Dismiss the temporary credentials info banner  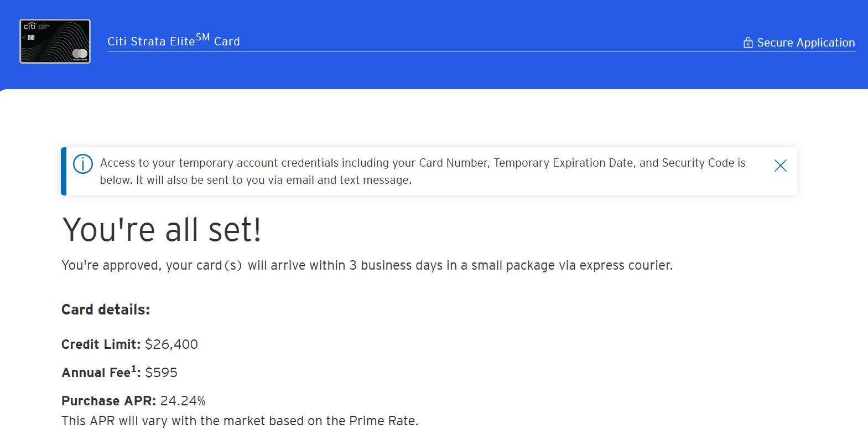780,166
